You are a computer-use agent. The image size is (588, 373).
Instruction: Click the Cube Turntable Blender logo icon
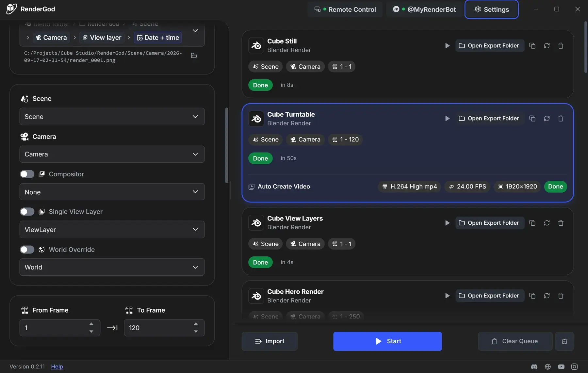[256, 119]
